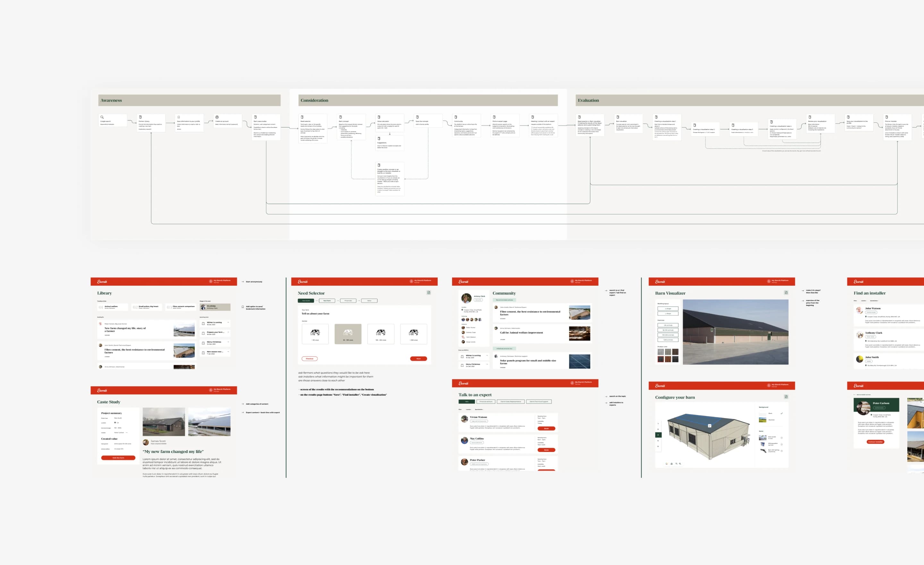The image size is (924, 565).
Task: Open the Specialisation filter in Talk to an expert
Action: tap(479, 410)
